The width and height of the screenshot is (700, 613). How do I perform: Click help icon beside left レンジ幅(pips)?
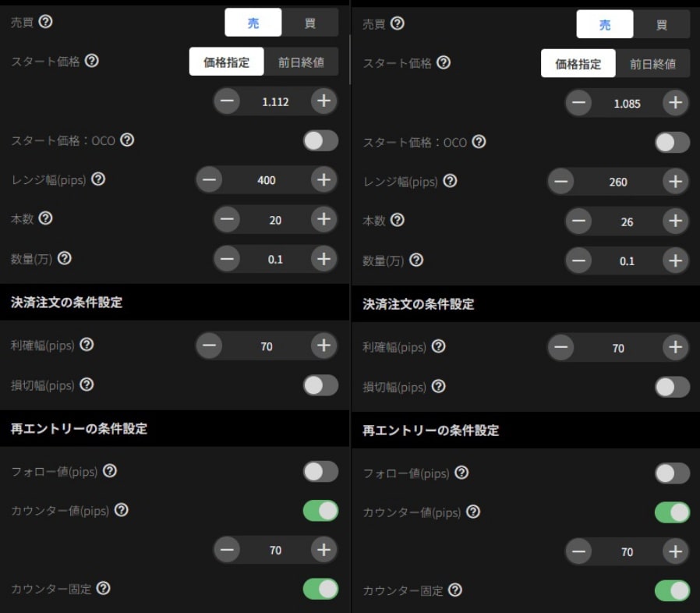[x=97, y=179]
